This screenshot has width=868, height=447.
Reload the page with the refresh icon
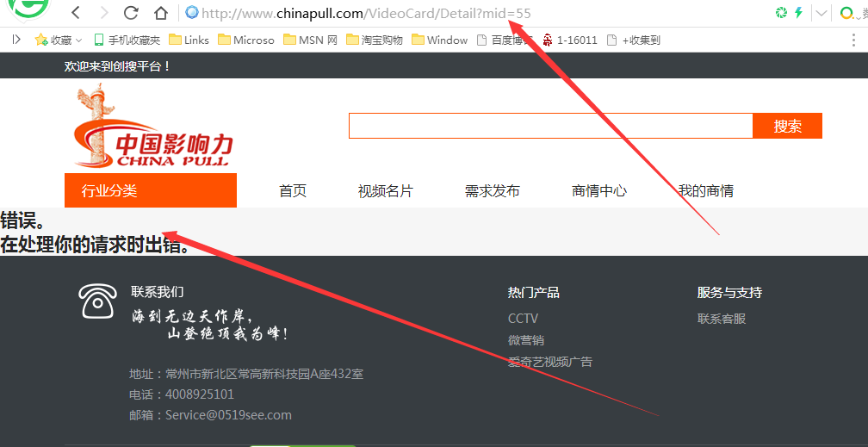131,12
